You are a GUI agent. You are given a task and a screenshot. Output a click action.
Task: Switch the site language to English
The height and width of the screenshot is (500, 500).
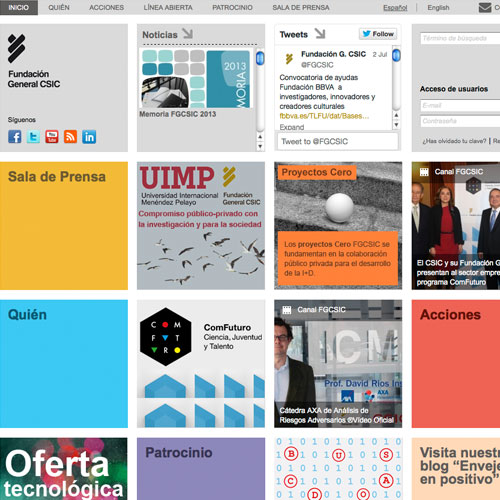click(438, 7)
